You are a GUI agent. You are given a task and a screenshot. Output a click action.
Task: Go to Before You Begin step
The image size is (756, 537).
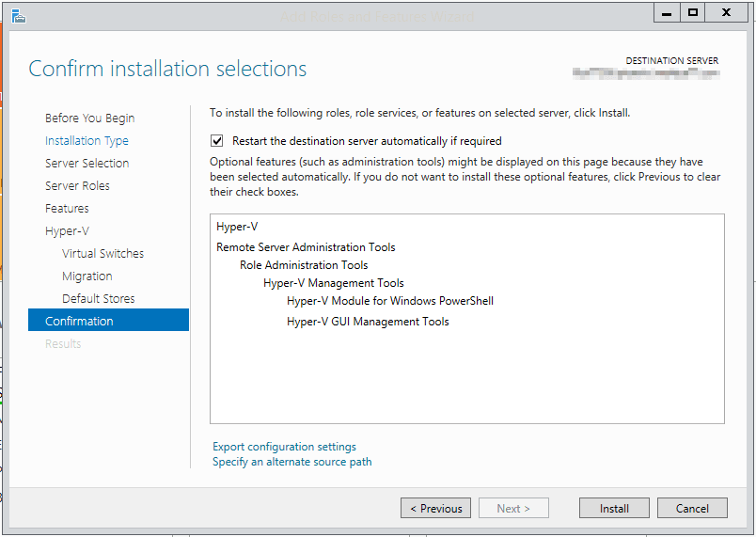pyautogui.click(x=89, y=118)
